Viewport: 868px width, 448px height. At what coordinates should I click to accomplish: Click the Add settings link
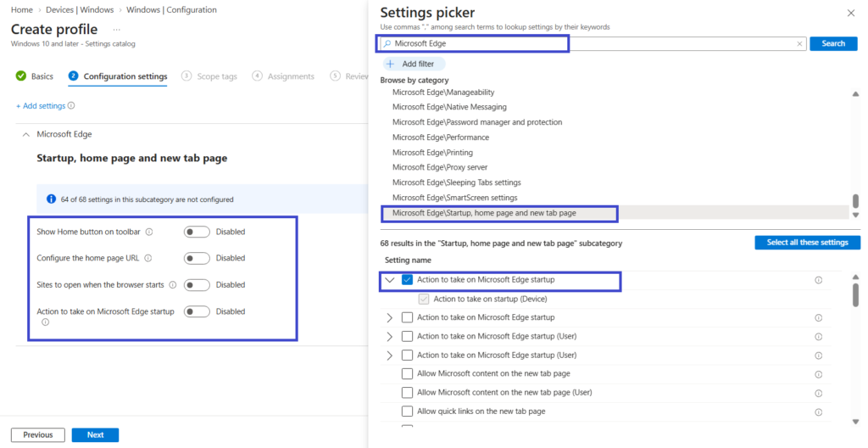pyautogui.click(x=41, y=105)
